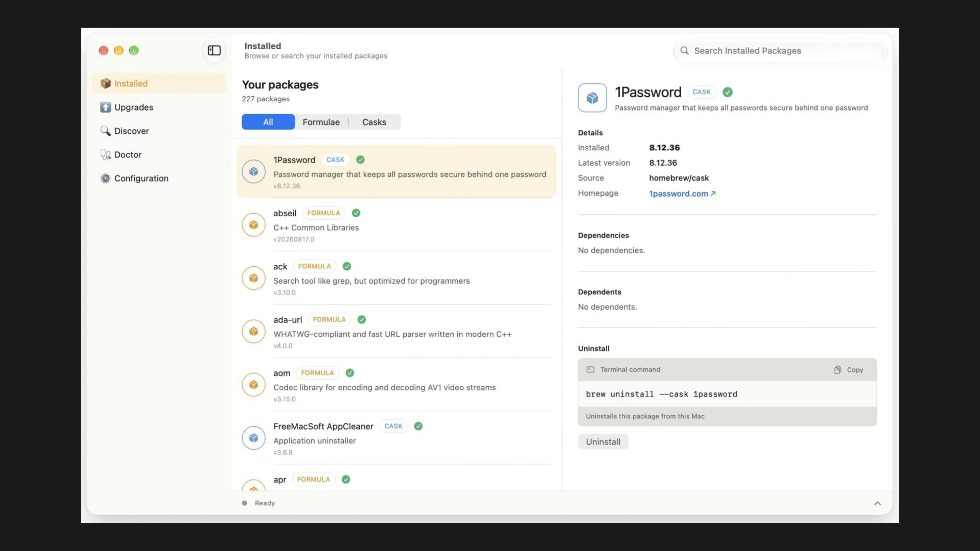Click the "brew uninstall --cask 1password" command text
The height and width of the screenshot is (551, 980).
click(661, 394)
